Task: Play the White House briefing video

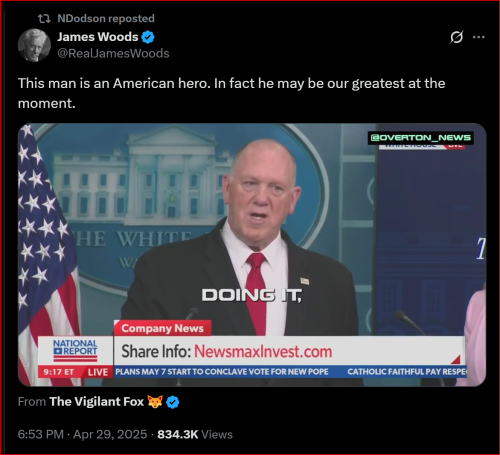Action: coord(252,255)
